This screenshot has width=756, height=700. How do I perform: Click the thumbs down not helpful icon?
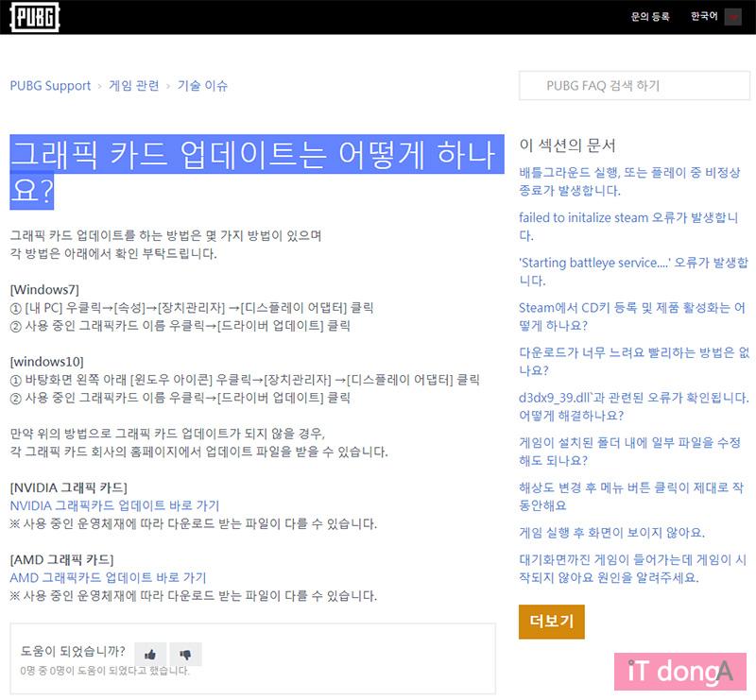(x=185, y=654)
